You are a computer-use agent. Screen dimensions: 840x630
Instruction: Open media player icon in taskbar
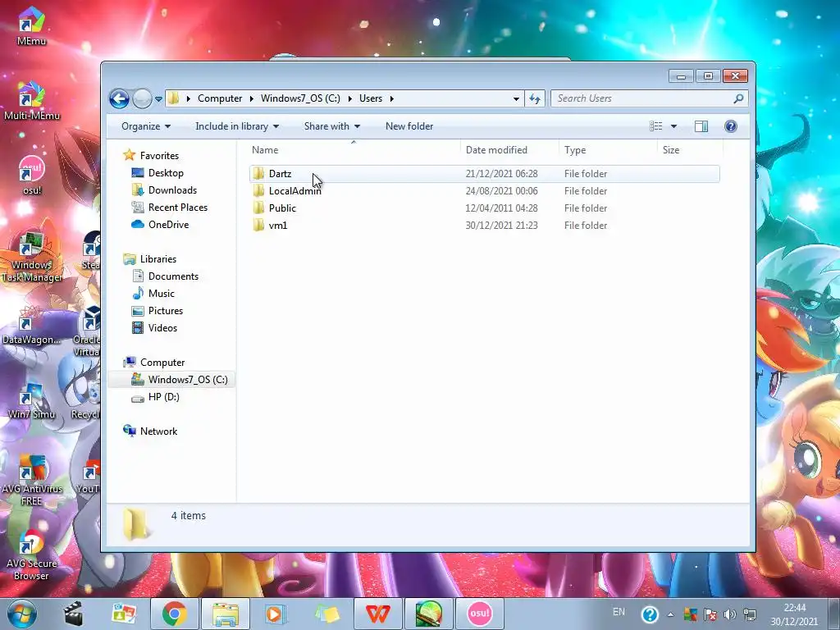click(x=276, y=614)
